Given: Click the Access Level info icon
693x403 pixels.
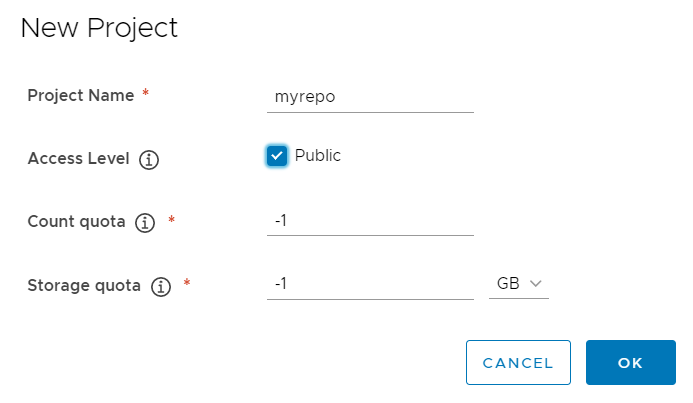Looking at the screenshot, I should pos(150,159).
